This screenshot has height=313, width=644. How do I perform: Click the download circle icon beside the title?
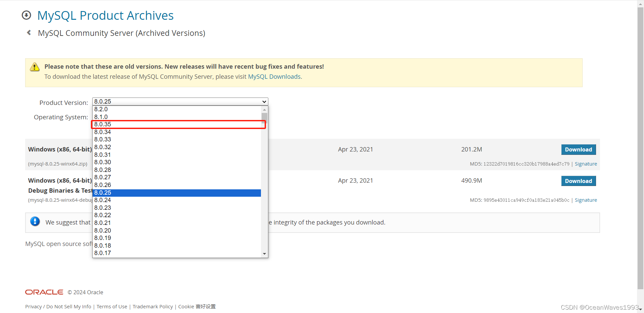26,15
